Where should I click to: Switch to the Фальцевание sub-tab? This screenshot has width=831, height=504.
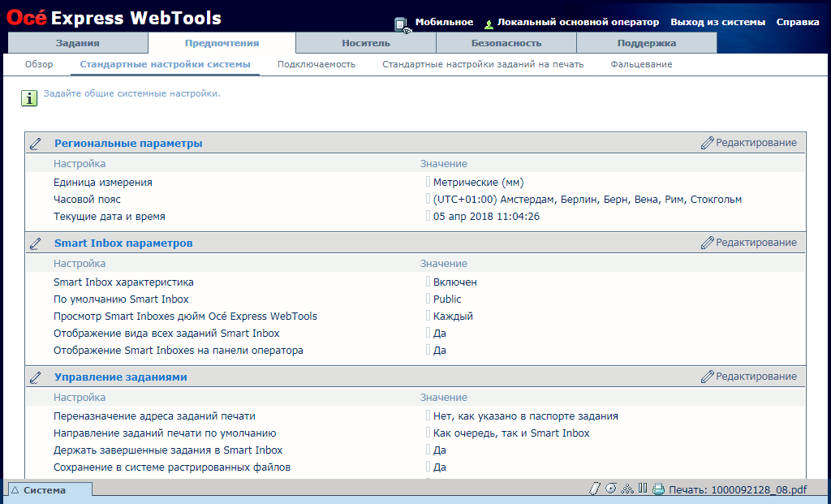click(x=641, y=64)
